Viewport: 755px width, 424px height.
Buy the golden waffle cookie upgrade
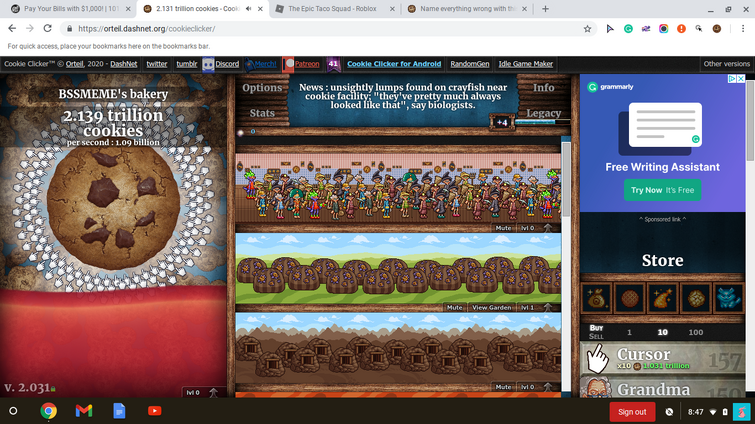coord(696,298)
